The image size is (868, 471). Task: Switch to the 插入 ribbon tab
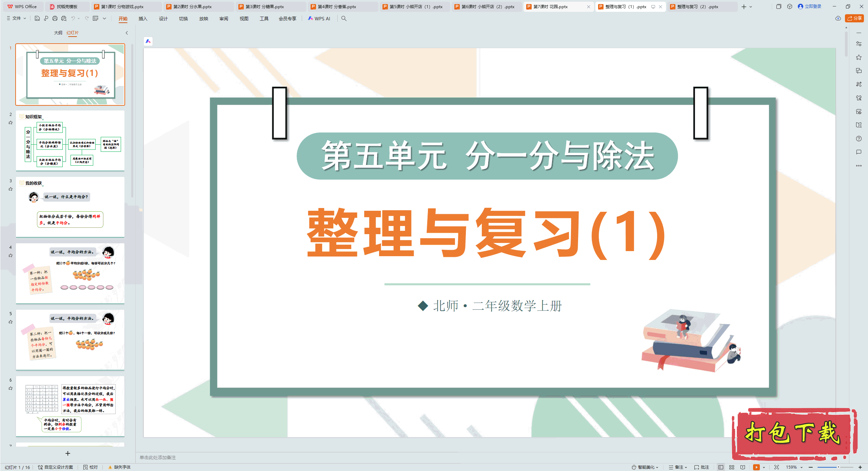(142, 19)
